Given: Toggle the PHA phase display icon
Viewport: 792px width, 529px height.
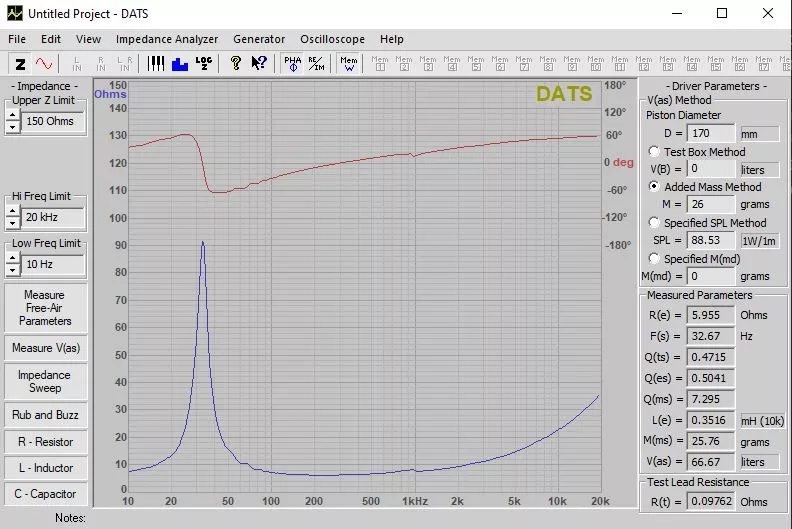Looking at the screenshot, I should (x=292, y=64).
